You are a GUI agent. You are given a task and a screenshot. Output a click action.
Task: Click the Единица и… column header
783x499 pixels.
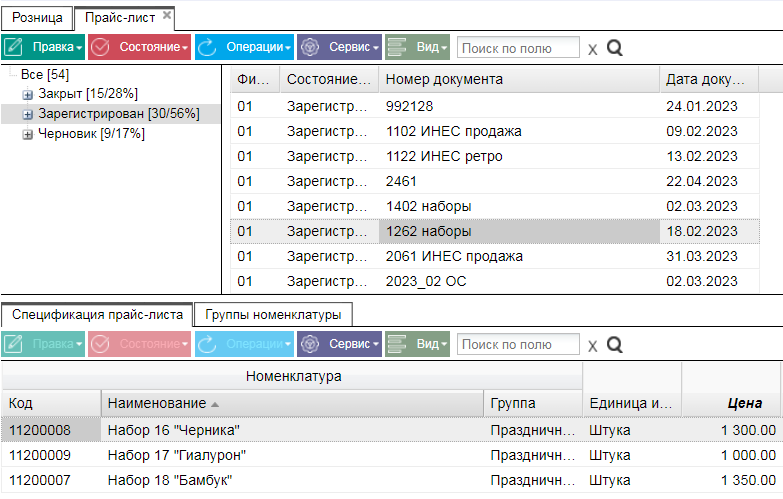(x=632, y=403)
